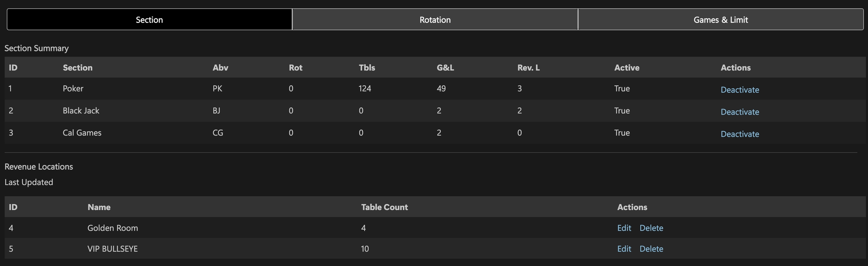Click the Rev. L column header
The image size is (868, 266).
coord(528,68)
